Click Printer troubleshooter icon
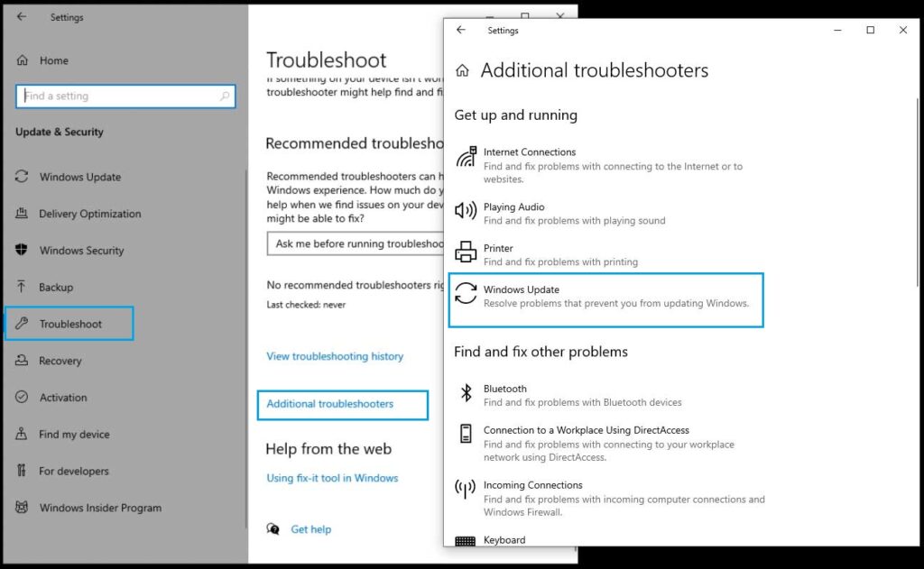Screen dimensions: 924x569 [466, 252]
